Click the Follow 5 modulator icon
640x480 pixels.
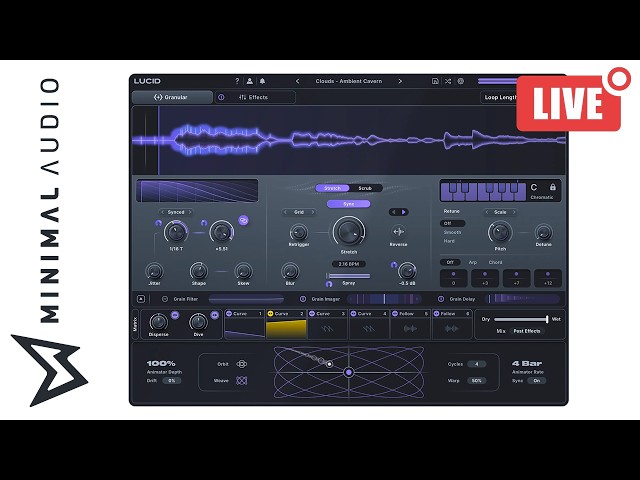pyautogui.click(x=395, y=314)
